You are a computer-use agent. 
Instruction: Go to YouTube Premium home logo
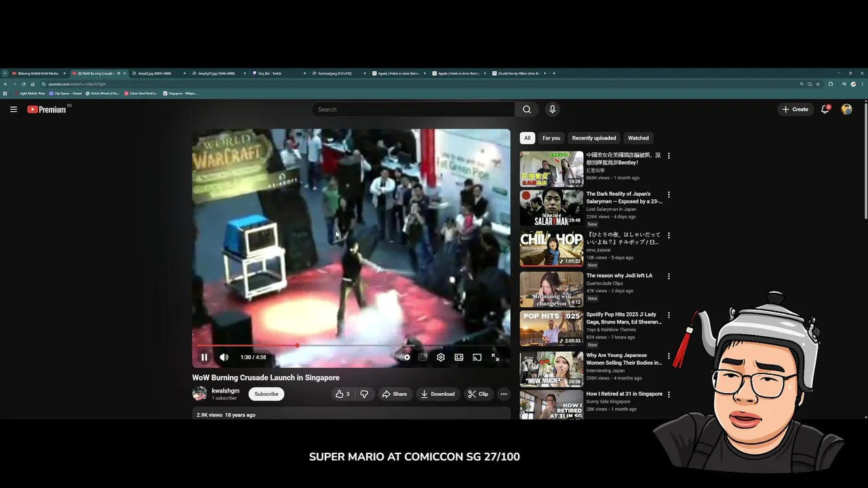47,109
